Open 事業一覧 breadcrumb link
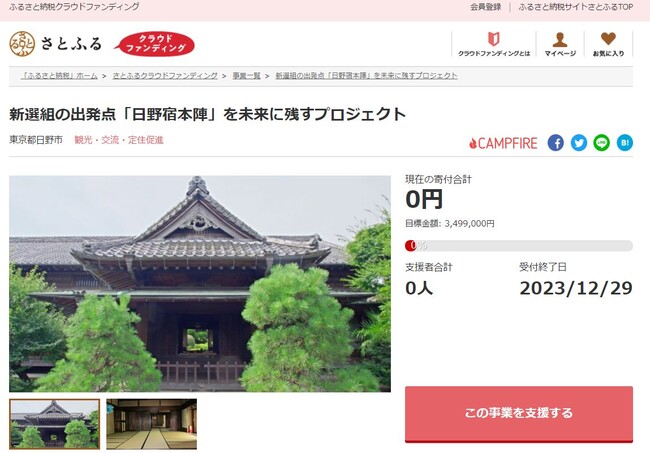 pos(246,76)
